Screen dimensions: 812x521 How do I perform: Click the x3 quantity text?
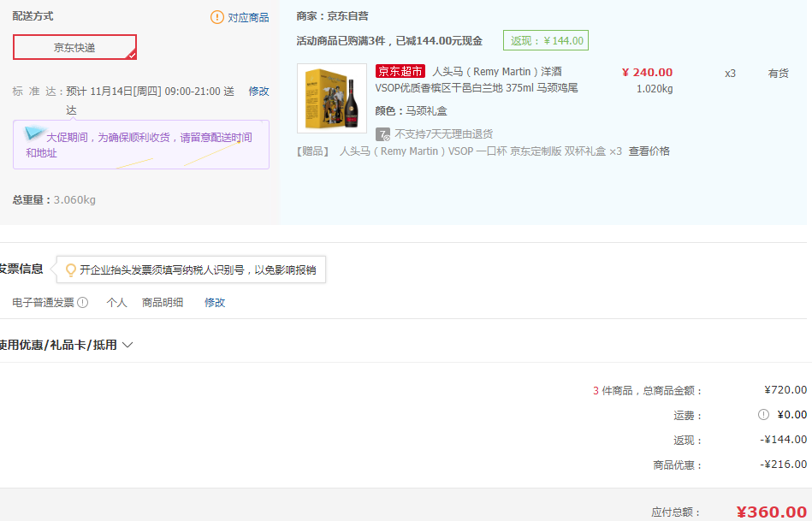coord(730,74)
